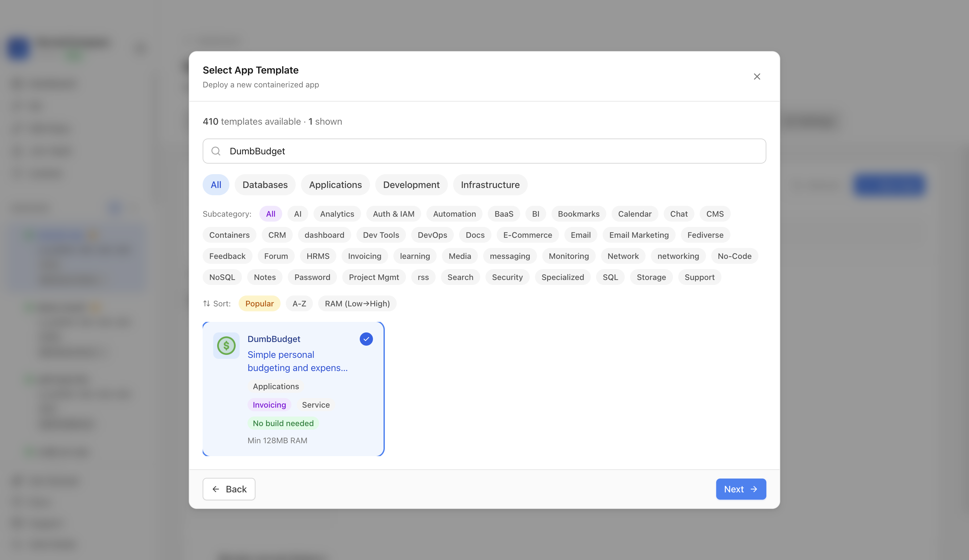Viewport: 969px width, 560px height.
Task: Switch to Infrastructure category
Action: [x=490, y=185]
